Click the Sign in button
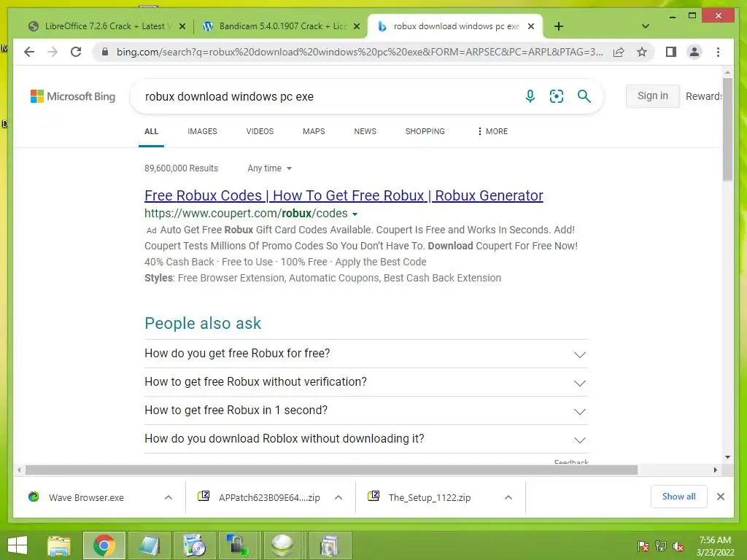747x560 pixels. point(653,96)
